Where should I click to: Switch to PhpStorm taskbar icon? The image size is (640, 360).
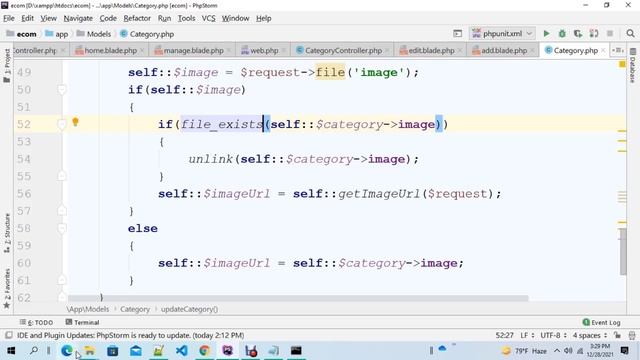[227, 351]
